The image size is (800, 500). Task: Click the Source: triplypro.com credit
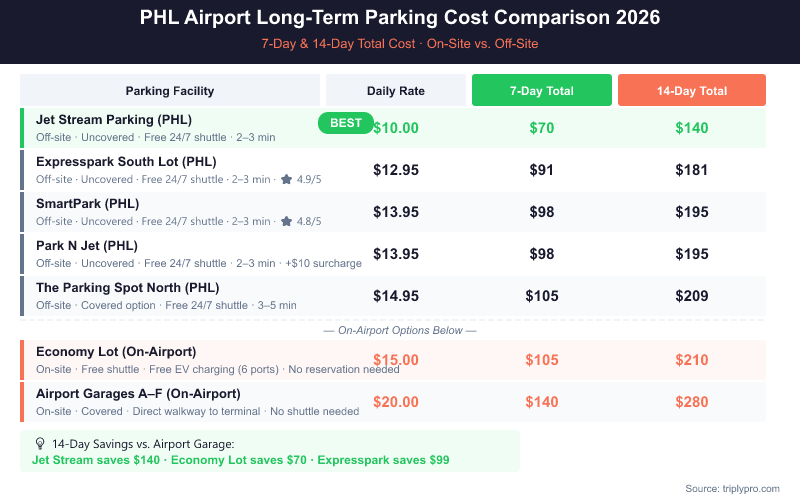point(733,487)
